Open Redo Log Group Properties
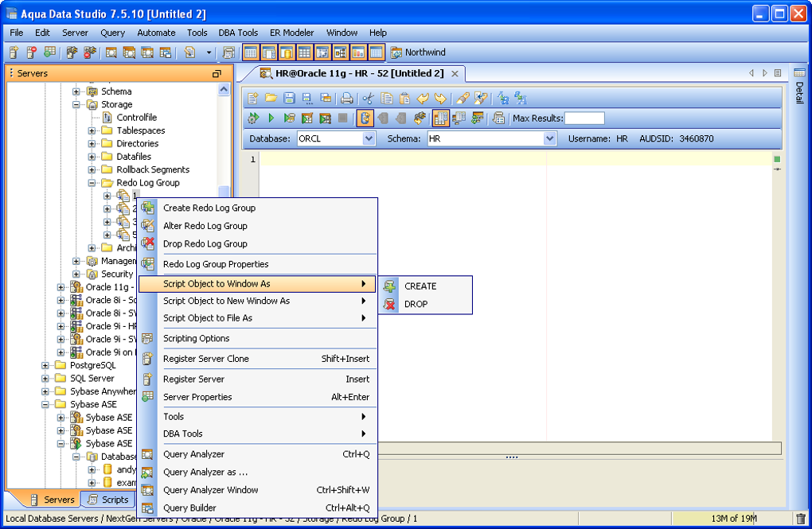 point(258,264)
